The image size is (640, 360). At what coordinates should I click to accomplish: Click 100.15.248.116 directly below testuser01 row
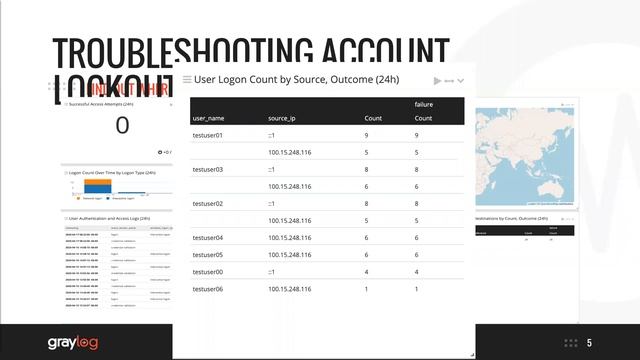[290, 152]
